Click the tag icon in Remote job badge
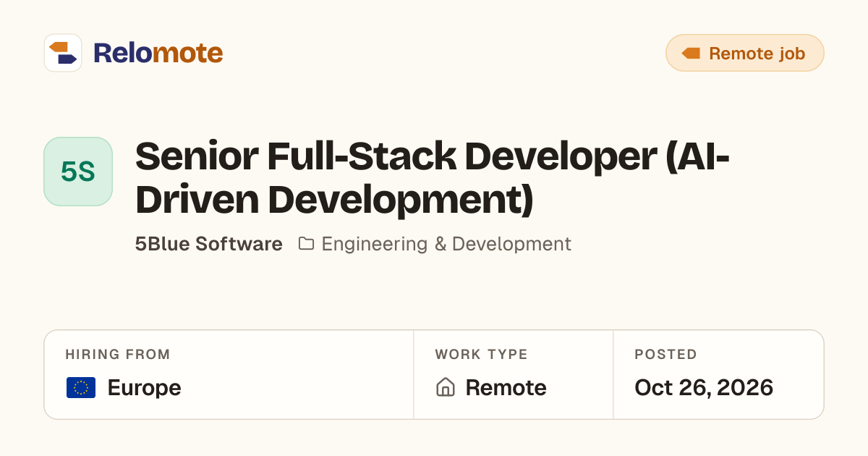The height and width of the screenshot is (456, 868). click(x=691, y=53)
